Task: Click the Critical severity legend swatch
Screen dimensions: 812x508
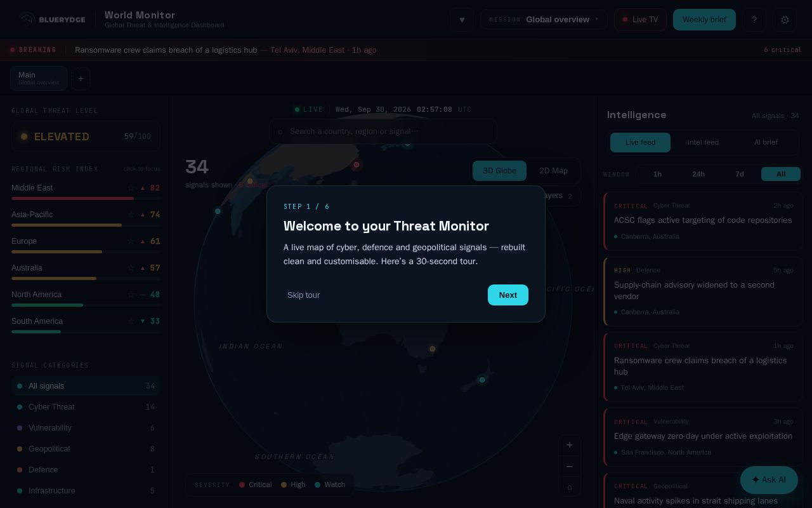Action: coord(242,485)
